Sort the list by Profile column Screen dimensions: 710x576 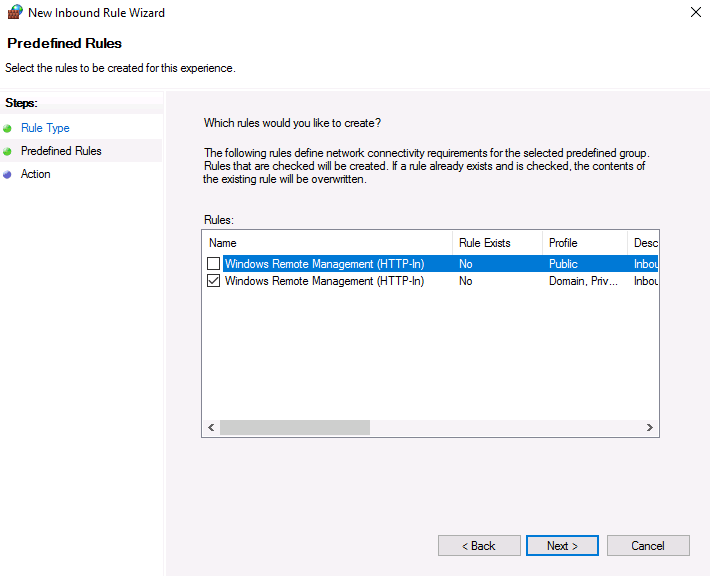584,243
